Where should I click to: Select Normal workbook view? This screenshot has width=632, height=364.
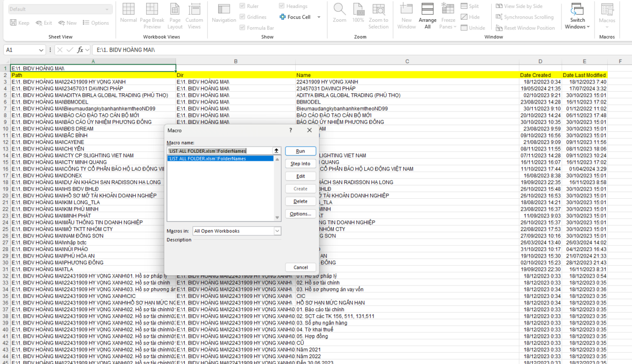pyautogui.click(x=128, y=13)
